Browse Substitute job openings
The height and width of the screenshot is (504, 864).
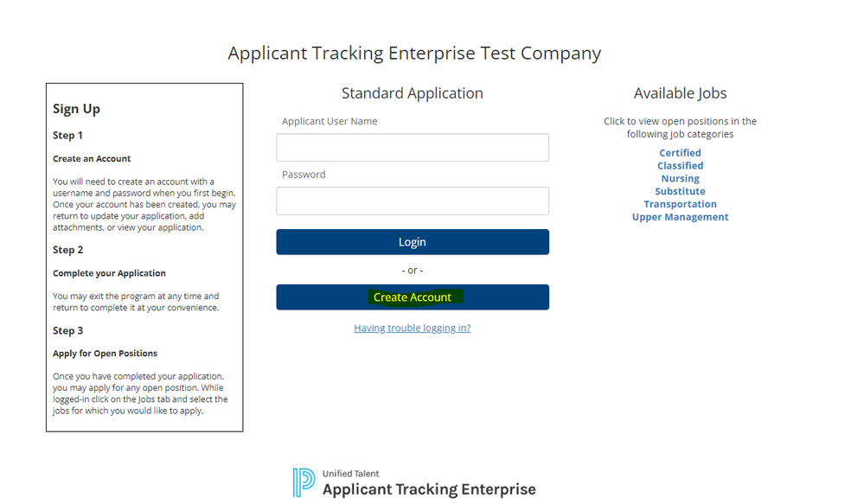(680, 192)
